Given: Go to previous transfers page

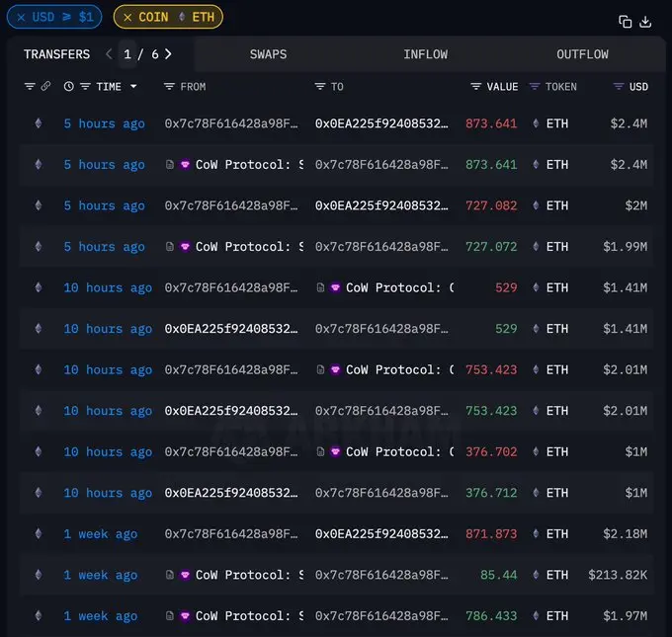Looking at the screenshot, I should tap(109, 54).
